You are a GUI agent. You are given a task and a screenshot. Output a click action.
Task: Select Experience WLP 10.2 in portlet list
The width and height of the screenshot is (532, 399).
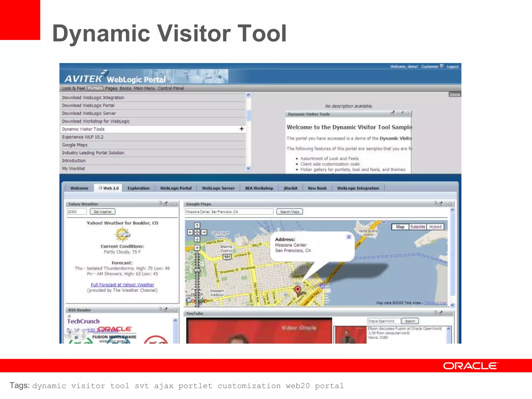pos(153,137)
